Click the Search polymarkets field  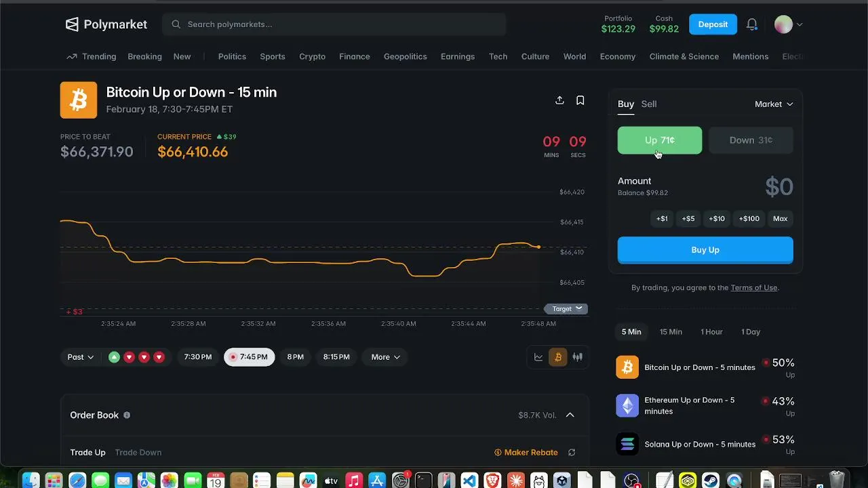(x=334, y=24)
